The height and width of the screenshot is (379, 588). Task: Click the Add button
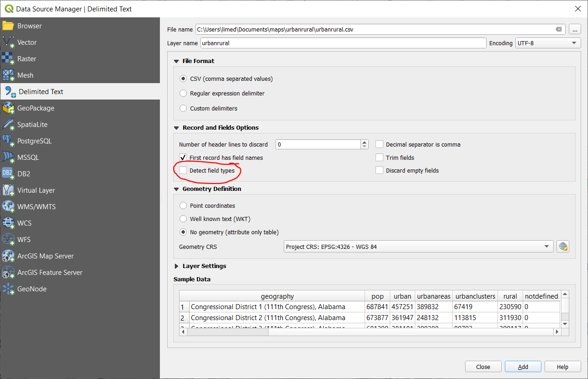523,367
